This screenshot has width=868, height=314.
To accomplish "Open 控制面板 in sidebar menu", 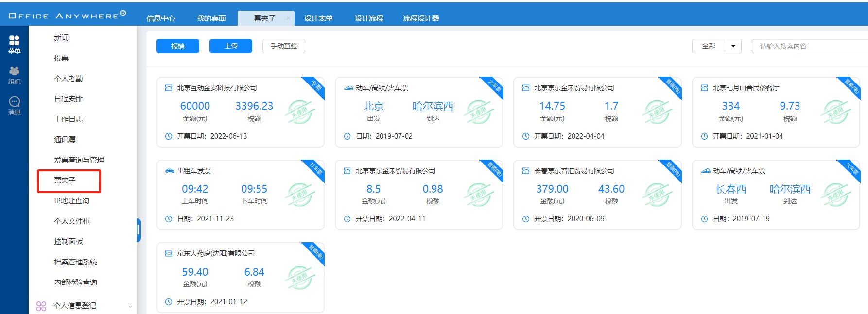I will tap(69, 241).
